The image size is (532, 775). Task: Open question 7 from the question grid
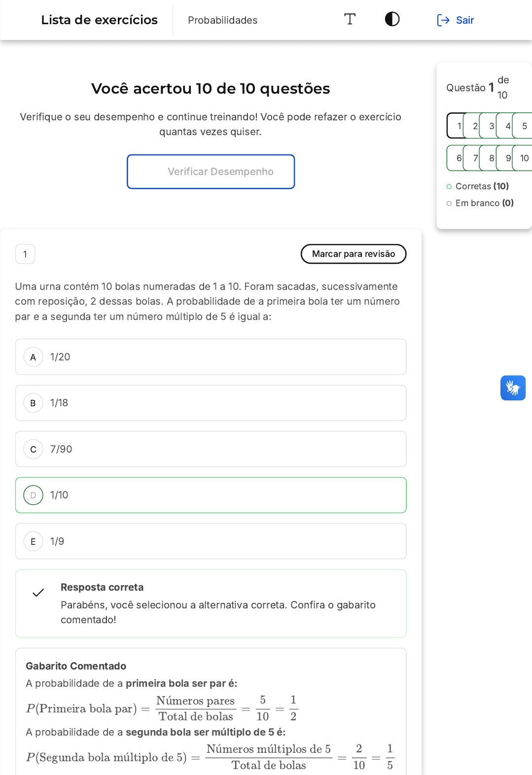click(x=474, y=158)
